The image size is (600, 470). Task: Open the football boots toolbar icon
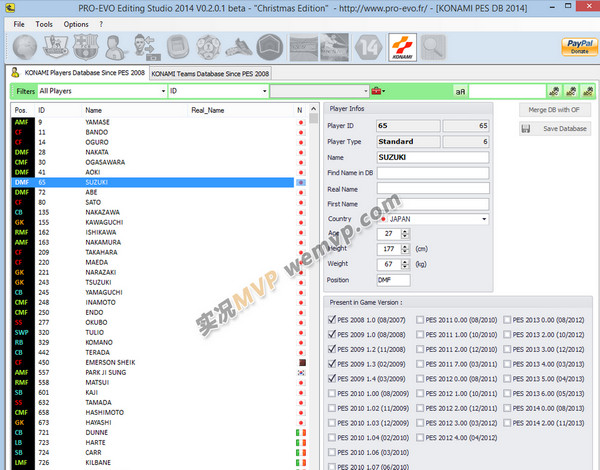point(239,48)
